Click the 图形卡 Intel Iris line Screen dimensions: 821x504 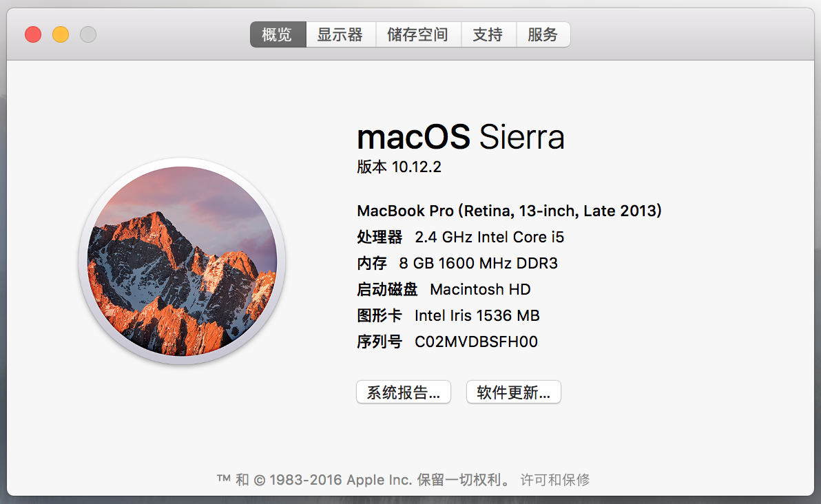click(x=448, y=315)
